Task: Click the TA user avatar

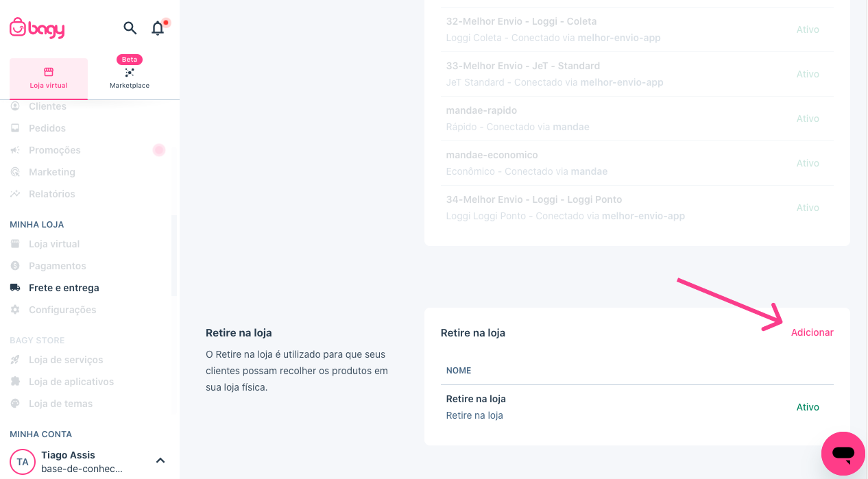Action: [x=23, y=462]
